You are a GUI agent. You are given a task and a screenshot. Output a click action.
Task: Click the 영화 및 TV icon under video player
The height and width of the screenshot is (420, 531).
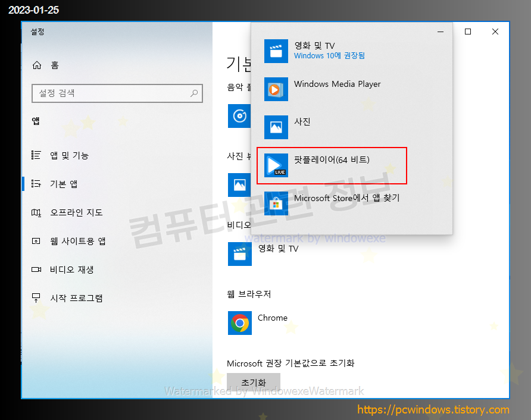(x=240, y=254)
